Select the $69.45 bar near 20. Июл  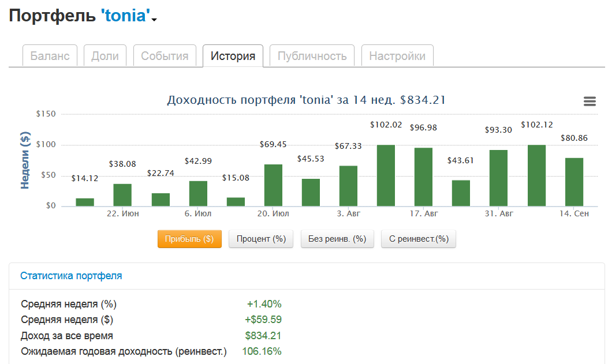click(273, 185)
